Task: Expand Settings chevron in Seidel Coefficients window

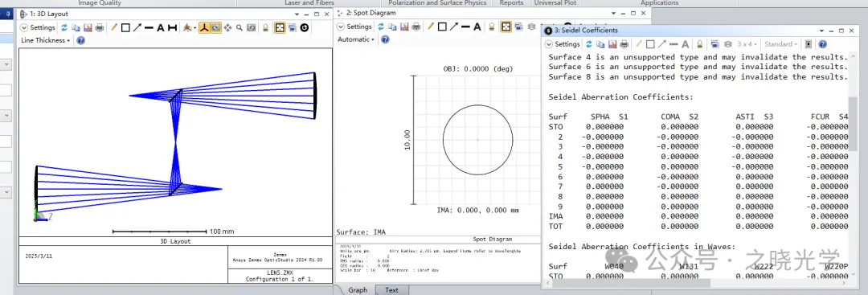Action: (x=549, y=44)
